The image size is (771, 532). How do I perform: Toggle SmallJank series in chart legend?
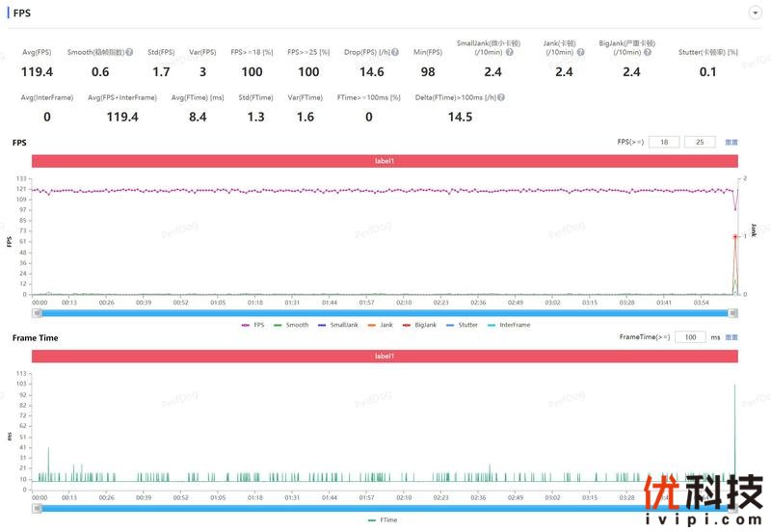click(338, 325)
